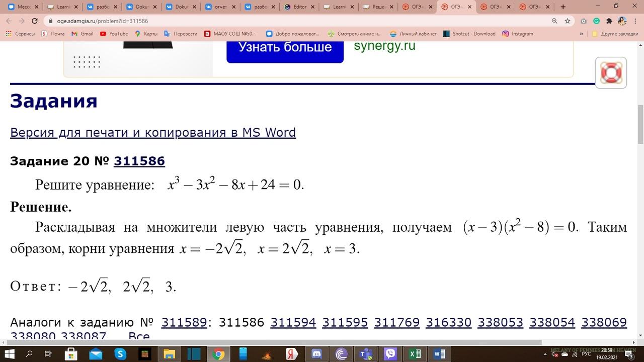Screen dimensions: 644x362
Task: Open Chrome extensions puzzle icon
Action: pos(609,21)
